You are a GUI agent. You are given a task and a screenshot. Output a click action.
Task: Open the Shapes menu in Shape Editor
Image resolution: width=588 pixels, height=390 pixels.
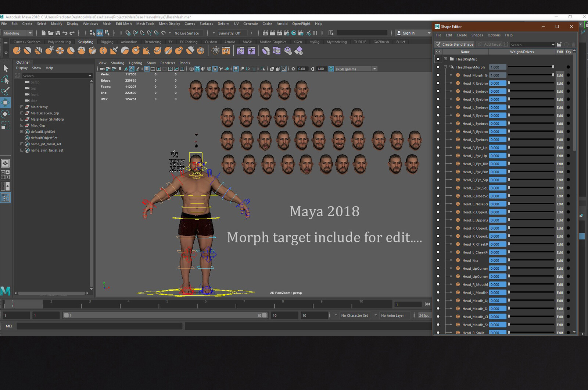pos(477,35)
